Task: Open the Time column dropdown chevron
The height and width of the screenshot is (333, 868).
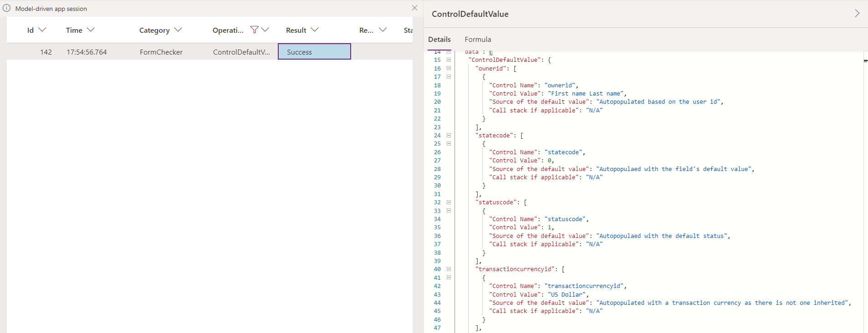Action: tap(91, 30)
